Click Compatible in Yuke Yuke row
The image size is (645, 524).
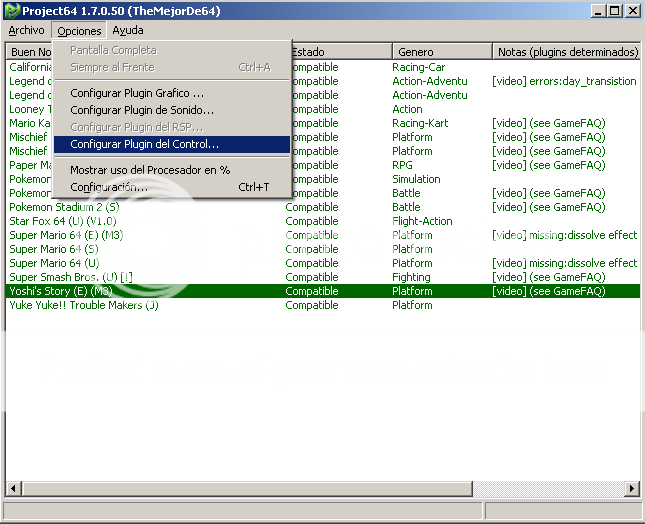coord(312,305)
